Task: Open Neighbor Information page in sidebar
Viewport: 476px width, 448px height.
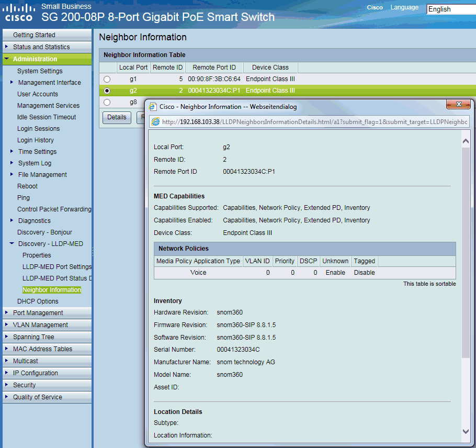Action: 52,290
